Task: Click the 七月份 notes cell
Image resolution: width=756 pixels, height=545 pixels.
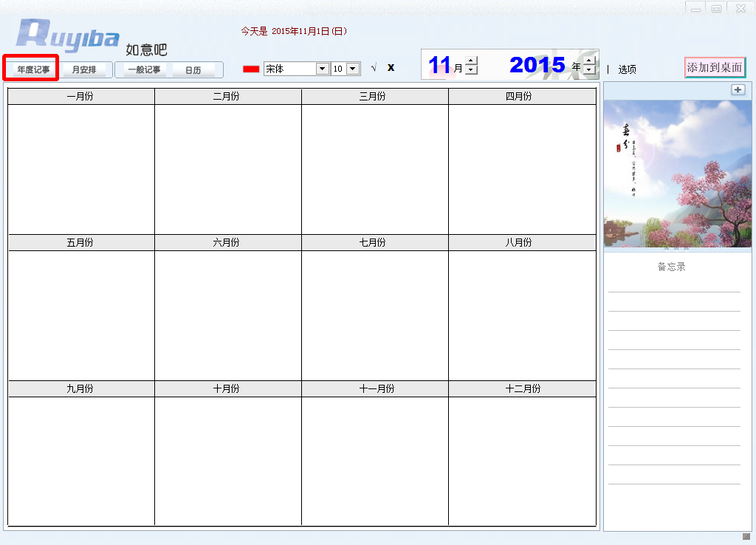Action: (x=374, y=315)
